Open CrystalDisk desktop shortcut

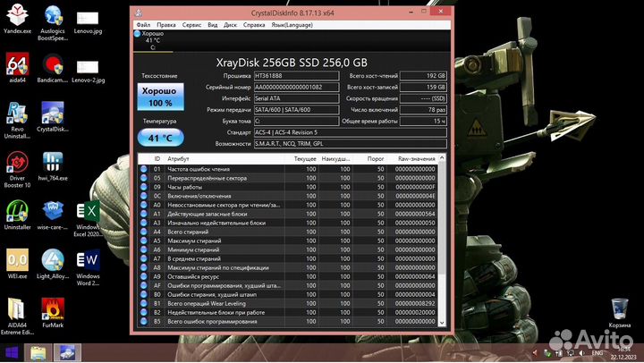point(53,116)
